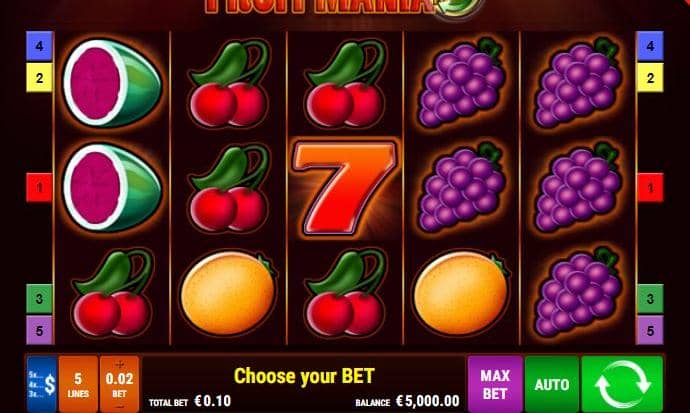Open the paytable dollar icon
Viewport: 690px width, 413px height.
click(42, 384)
